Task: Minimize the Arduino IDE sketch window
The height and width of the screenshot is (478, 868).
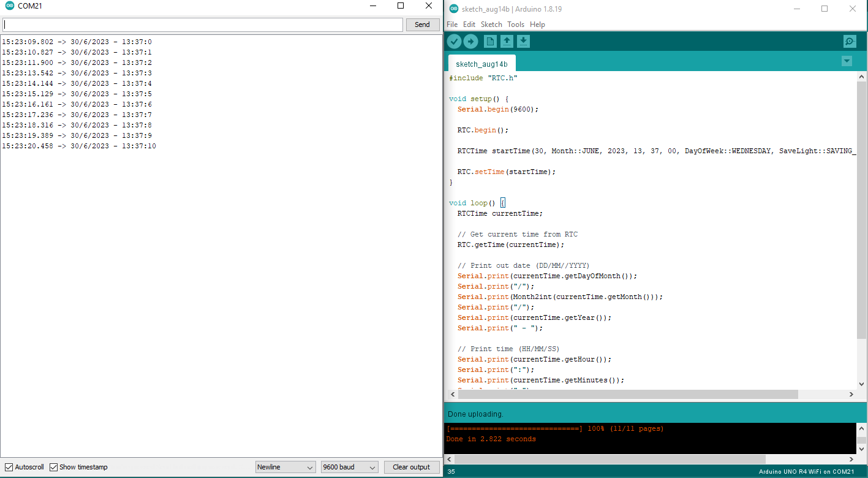Action: 796,9
